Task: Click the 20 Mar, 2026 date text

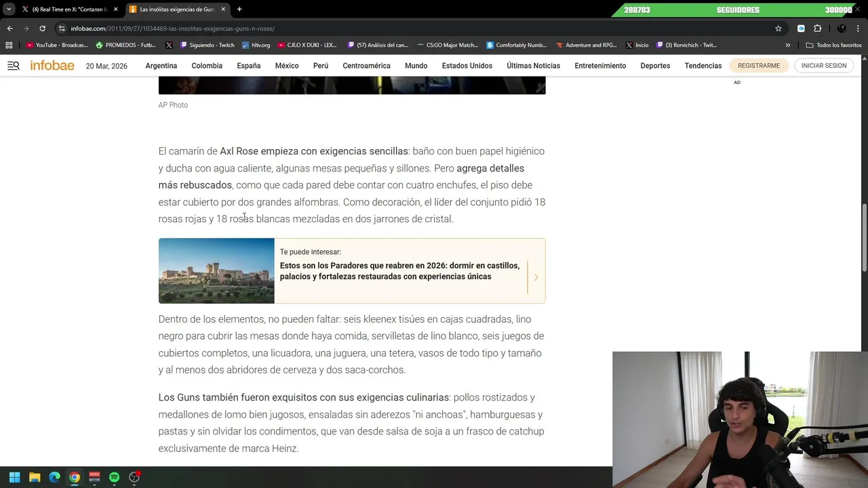Action: pyautogui.click(x=106, y=66)
